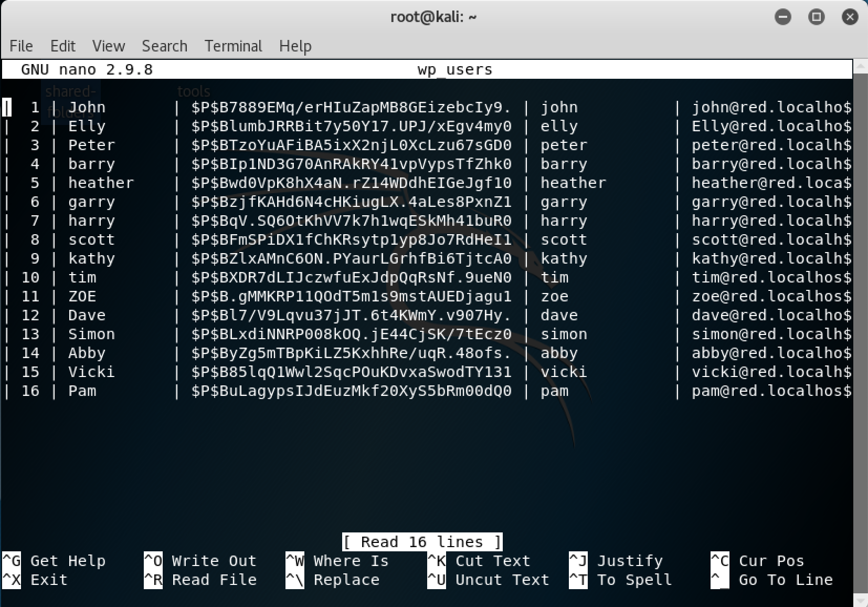Click the hash $P$BlumbJRRBit7y50Y17.UPJ/xEgv4my0

tap(352, 127)
